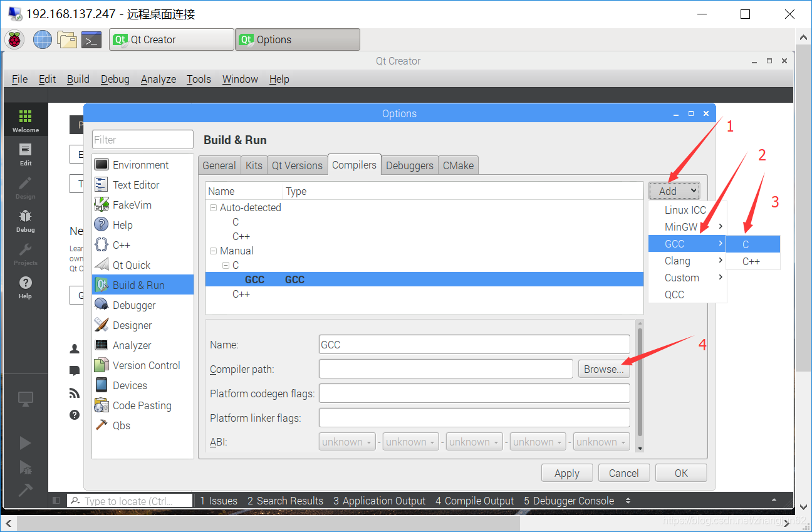Image resolution: width=812 pixels, height=532 pixels.
Task: Click the options Filter field
Action: (143, 140)
